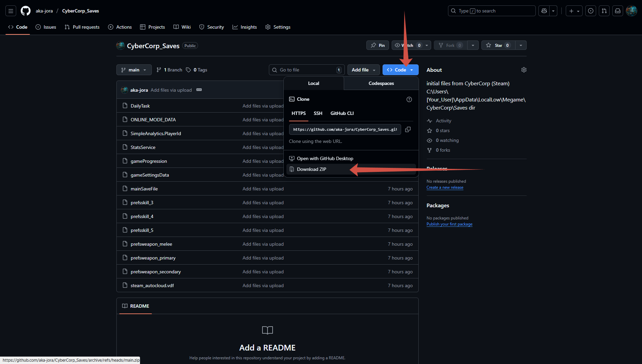
Task: Click the Create a new release link
Action: (x=445, y=187)
